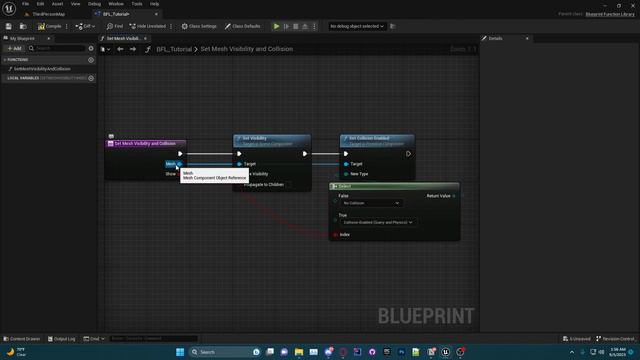Open the File menu
The height and width of the screenshot is (360, 640).
point(25,4)
